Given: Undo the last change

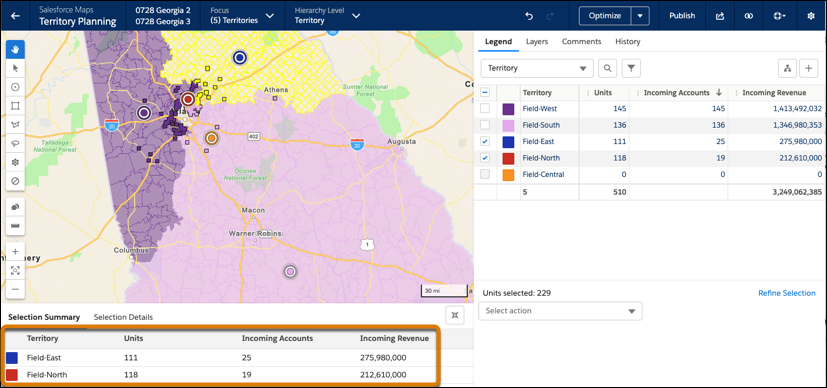Looking at the screenshot, I should point(530,16).
